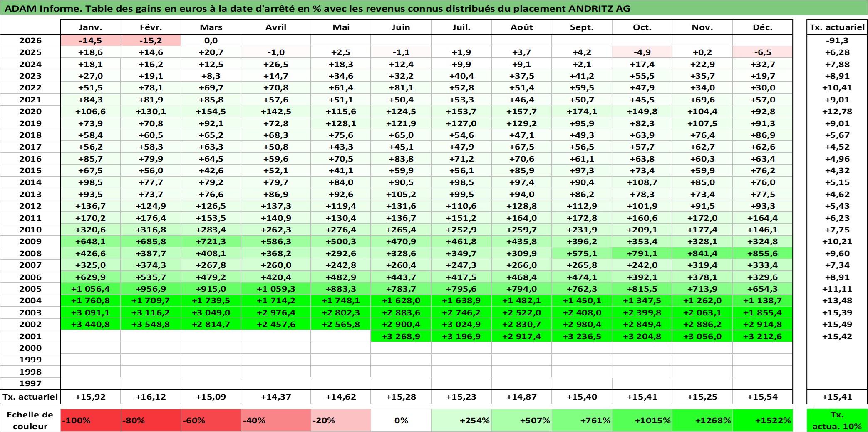Click the +14,37 bottom rate for Avril
868x432 pixels.
(x=276, y=397)
